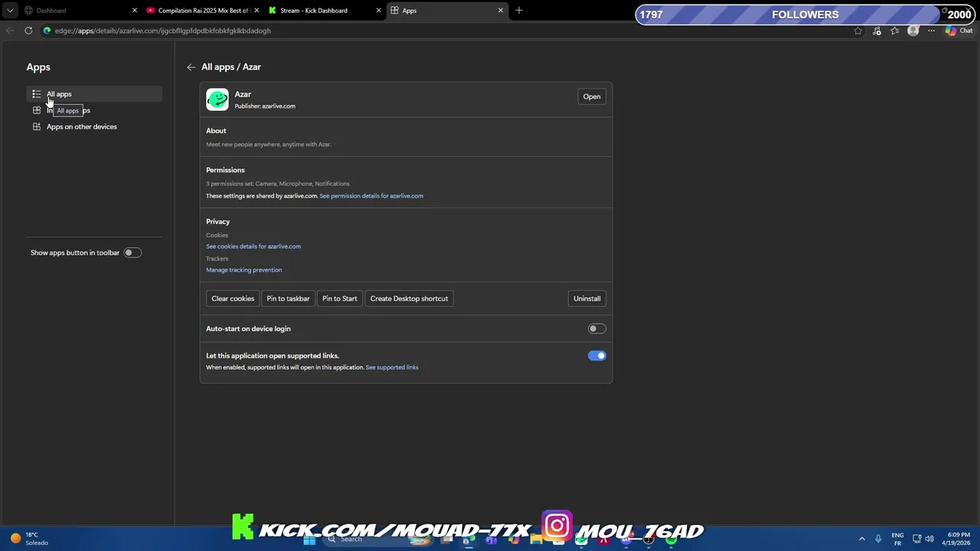Add this page to favorites star
The image size is (980, 551).
coord(857,31)
